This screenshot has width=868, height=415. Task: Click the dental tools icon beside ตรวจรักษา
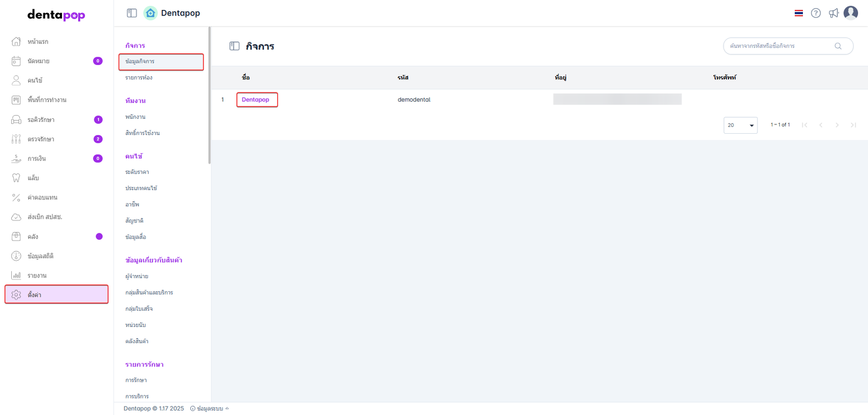click(17, 139)
